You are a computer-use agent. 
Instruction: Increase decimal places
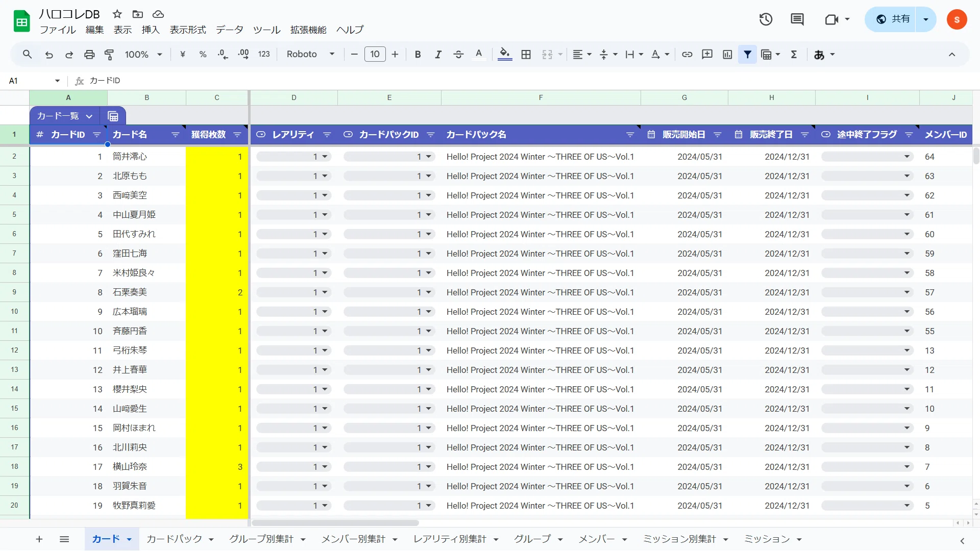tap(243, 54)
